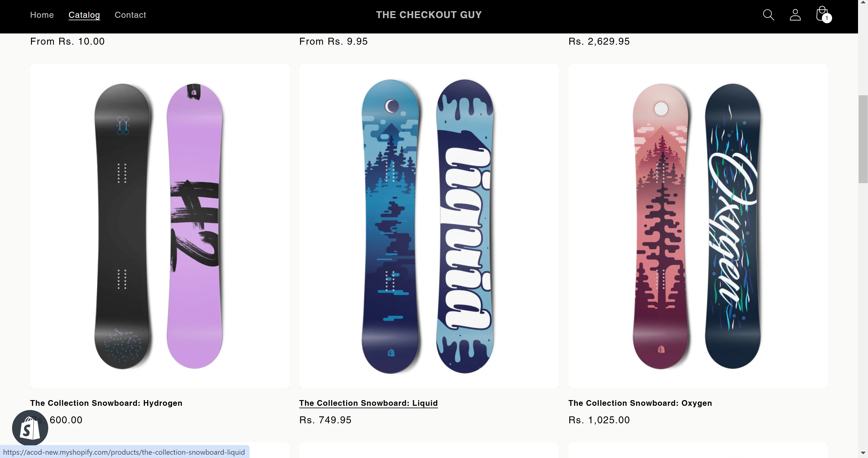Click the vertical scrollbar thumb
Screen dimensions: 868x458
tap(863, 139)
